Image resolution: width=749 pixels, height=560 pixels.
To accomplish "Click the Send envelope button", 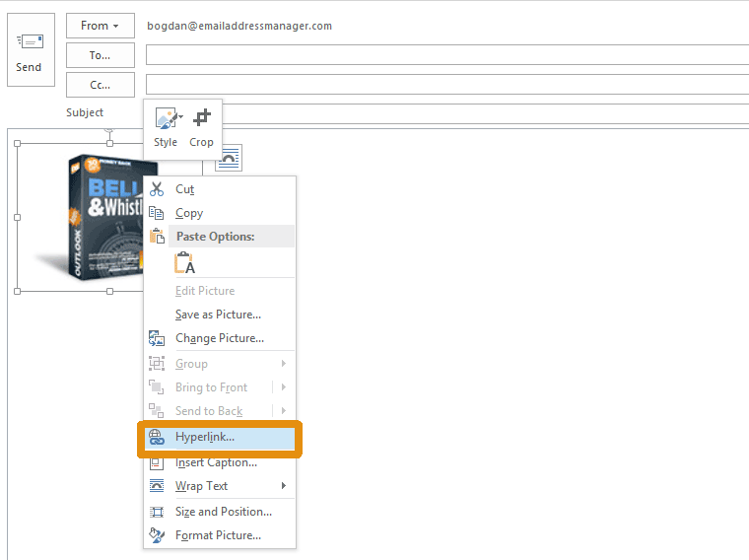I will tap(32, 49).
